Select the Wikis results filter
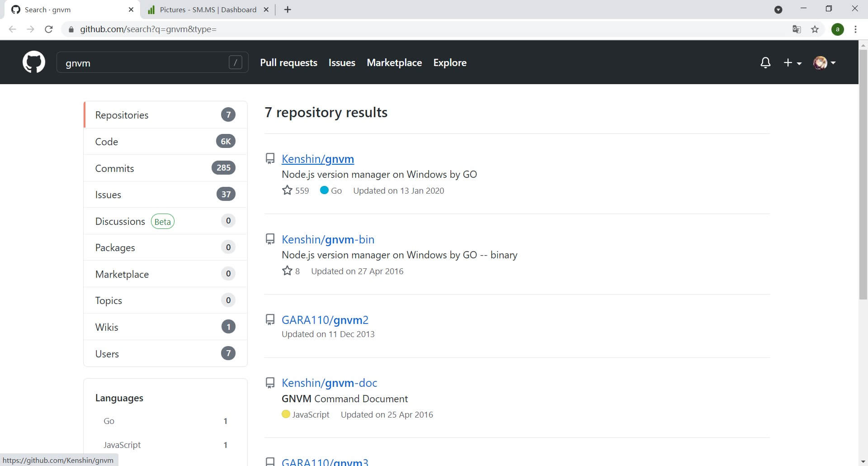The image size is (868, 466). [165, 327]
